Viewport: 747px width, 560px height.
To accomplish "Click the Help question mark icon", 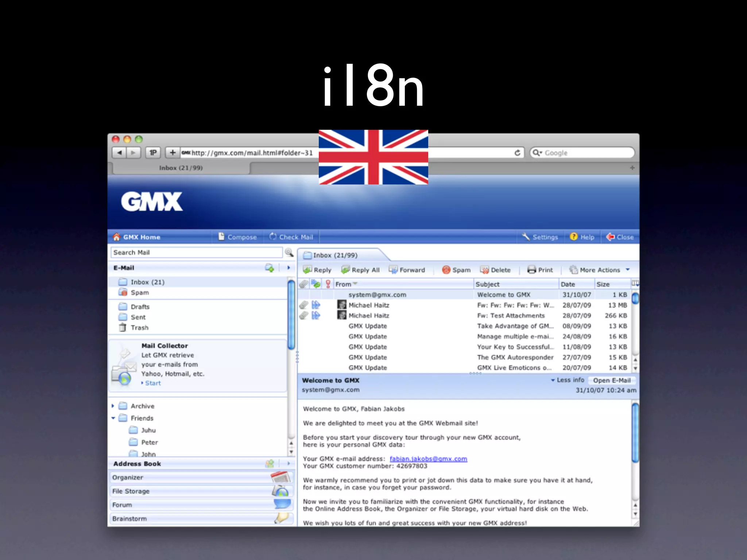I will 574,237.
